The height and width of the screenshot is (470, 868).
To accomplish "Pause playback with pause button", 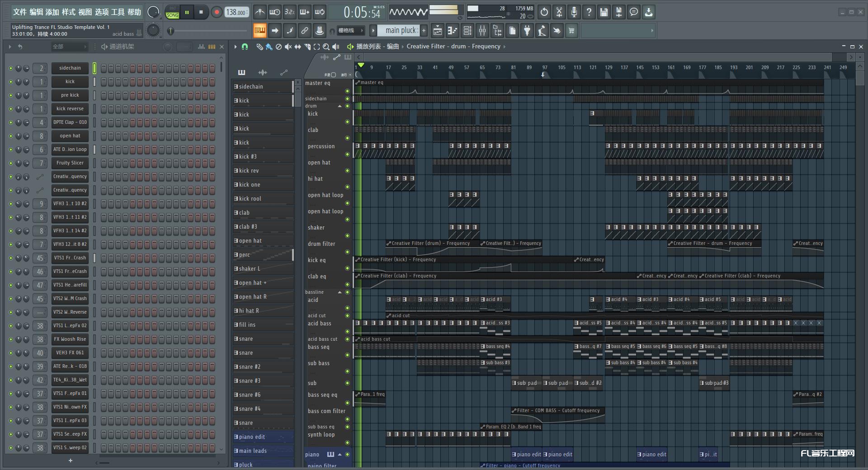I will pyautogui.click(x=187, y=12).
